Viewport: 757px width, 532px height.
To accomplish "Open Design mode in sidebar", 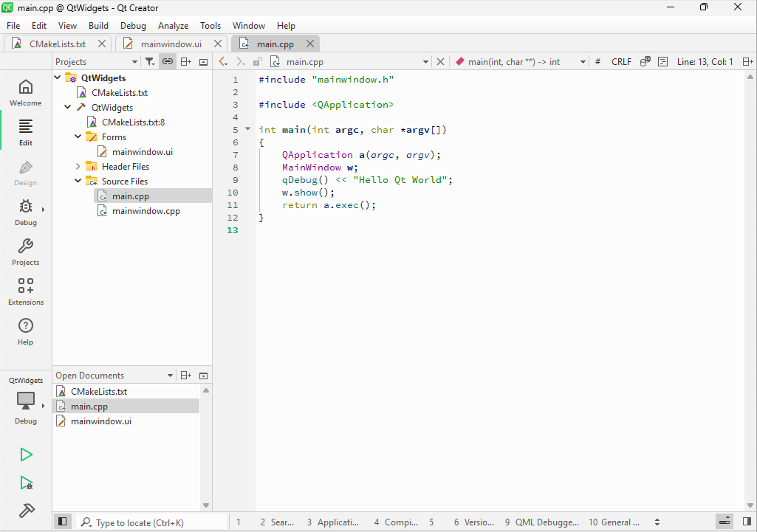I will [x=26, y=173].
